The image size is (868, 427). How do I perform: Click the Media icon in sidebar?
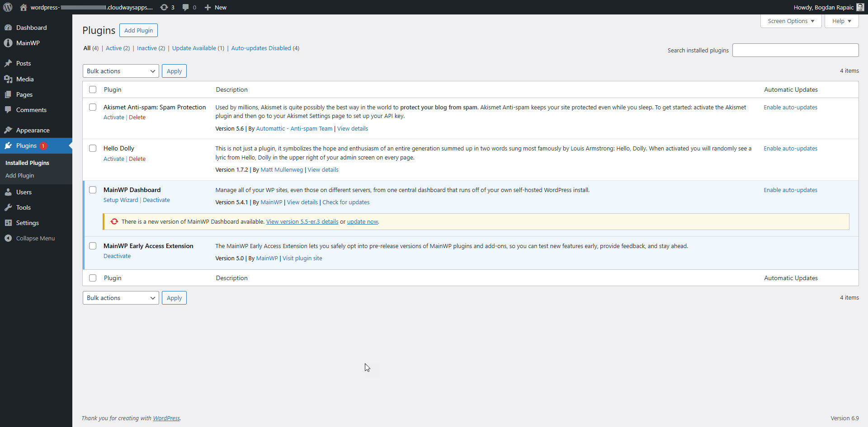[8, 79]
